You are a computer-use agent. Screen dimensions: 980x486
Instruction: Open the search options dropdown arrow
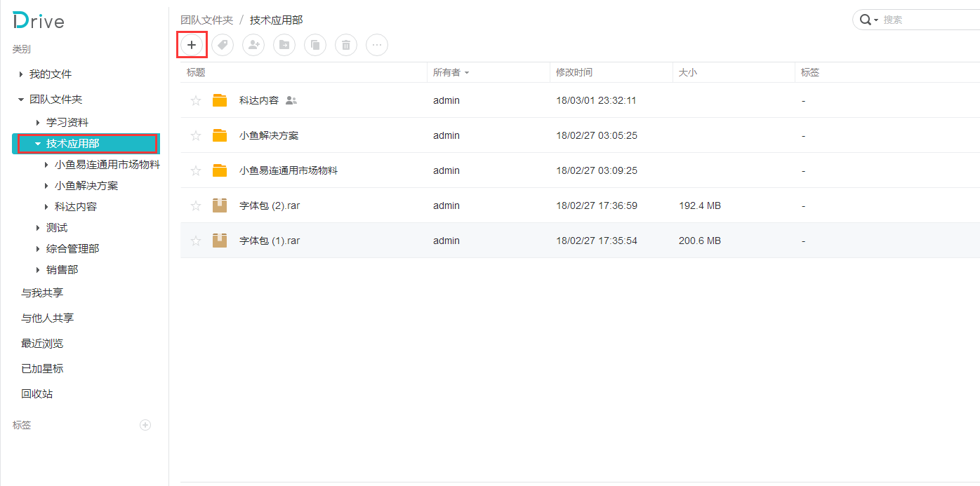click(876, 20)
